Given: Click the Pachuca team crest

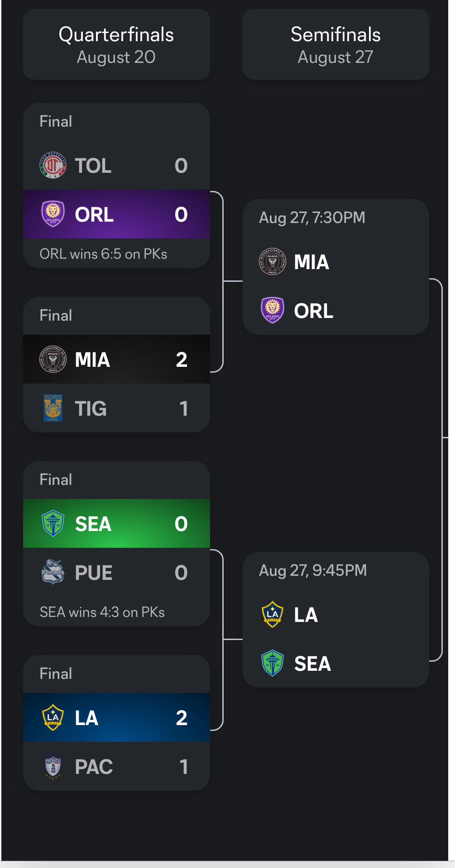Looking at the screenshot, I should tap(53, 767).
